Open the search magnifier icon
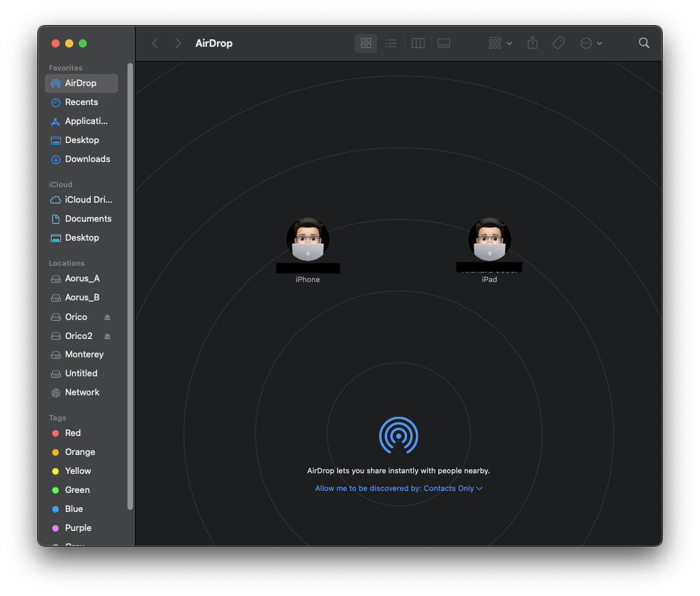The image size is (700, 596). pyautogui.click(x=644, y=43)
